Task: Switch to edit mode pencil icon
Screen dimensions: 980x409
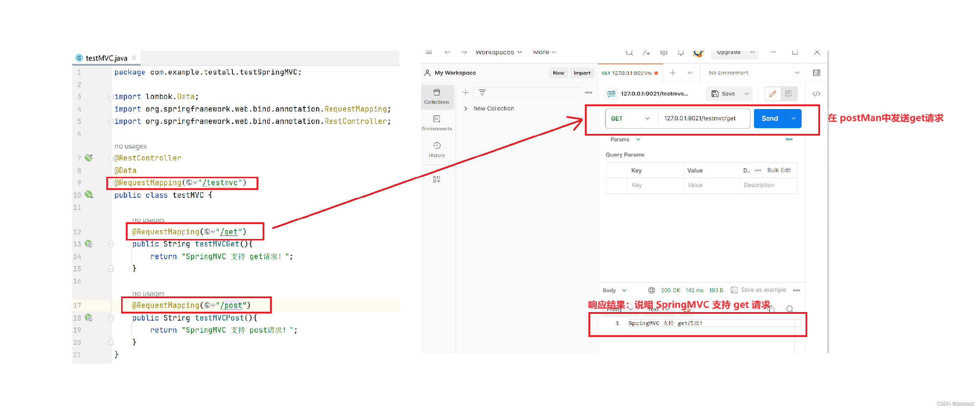Action: point(772,93)
